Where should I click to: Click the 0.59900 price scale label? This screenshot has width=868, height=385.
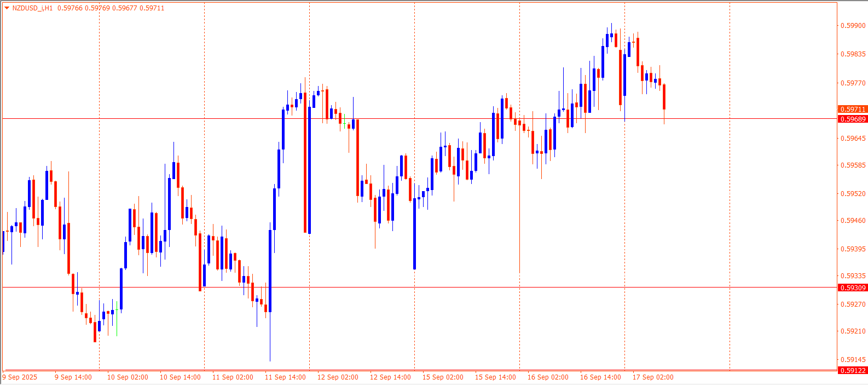click(853, 26)
